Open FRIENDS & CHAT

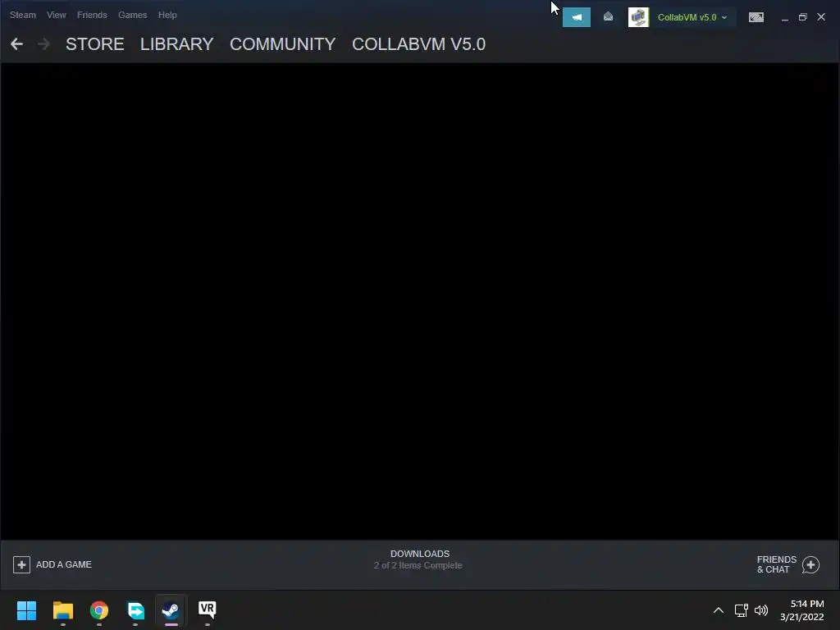tap(776, 564)
